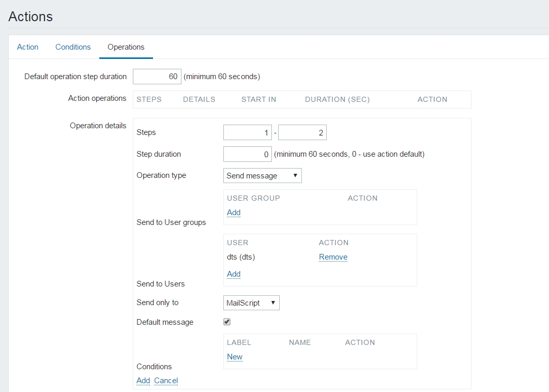The image size is (549, 392).
Task: Click the 'Send to Users' label
Action: [160, 284]
